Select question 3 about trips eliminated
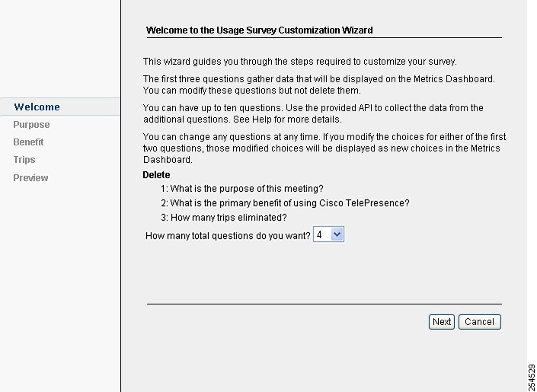This screenshot has width=537, height=392. pyautogui.click(x=224, y=218)
